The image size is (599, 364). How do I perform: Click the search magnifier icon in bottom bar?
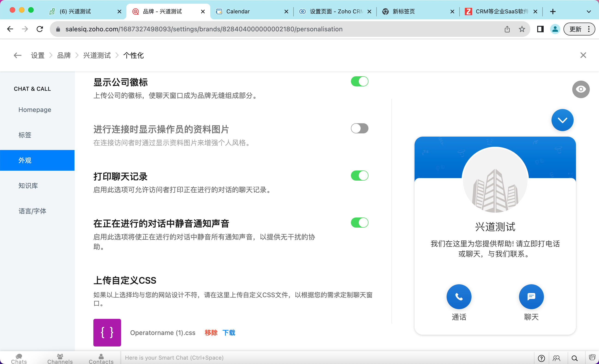click(x=575, y=358)
